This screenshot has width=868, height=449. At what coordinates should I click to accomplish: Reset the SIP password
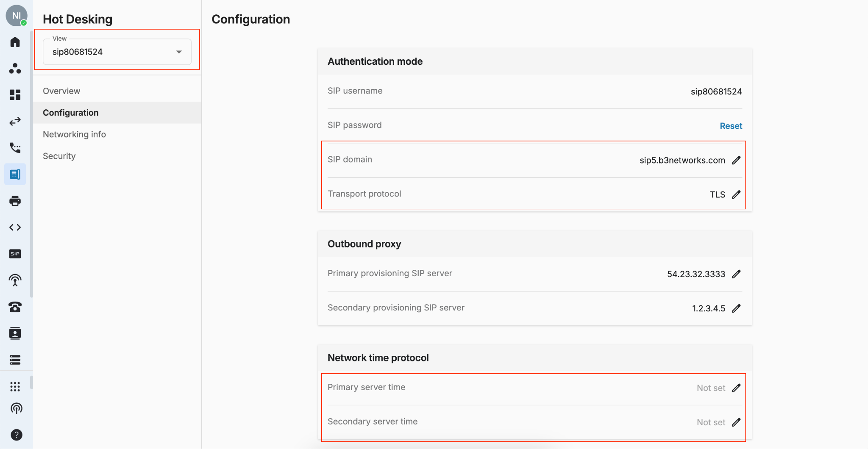click(x=731, y=126)
